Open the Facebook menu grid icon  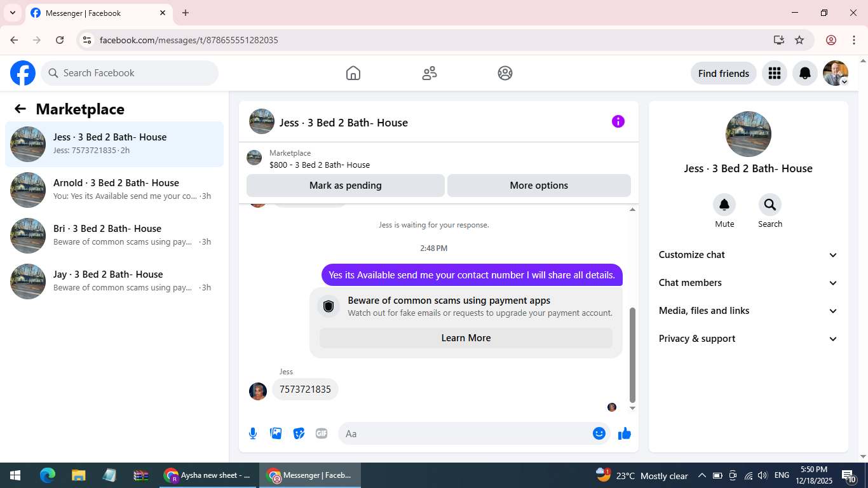[x=774, y=73]
